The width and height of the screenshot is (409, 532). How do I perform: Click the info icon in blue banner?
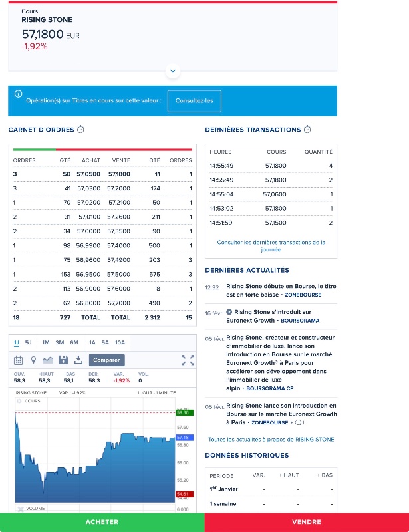click(19, 94)
